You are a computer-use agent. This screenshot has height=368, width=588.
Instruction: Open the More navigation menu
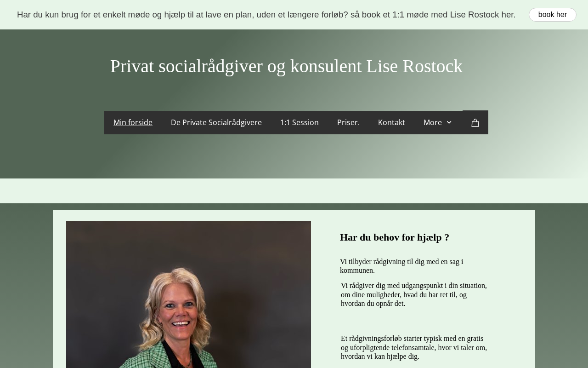coord(438,122)
